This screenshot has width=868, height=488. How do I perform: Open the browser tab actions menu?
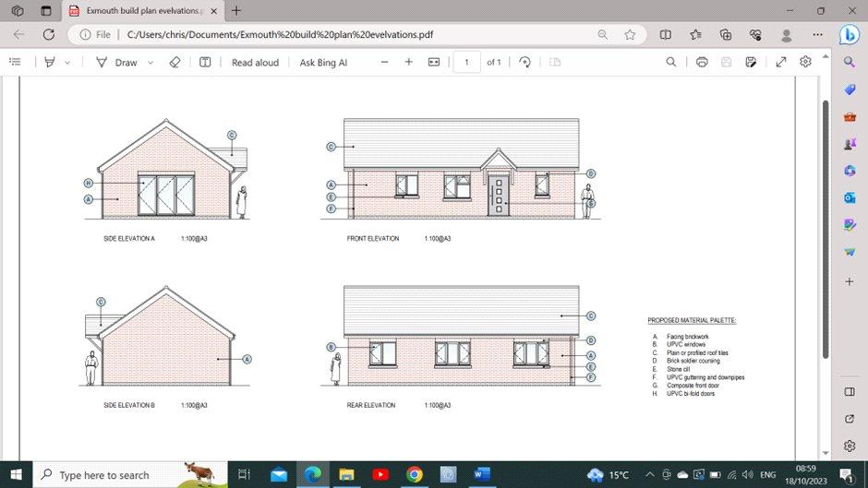tap(18, 10)
